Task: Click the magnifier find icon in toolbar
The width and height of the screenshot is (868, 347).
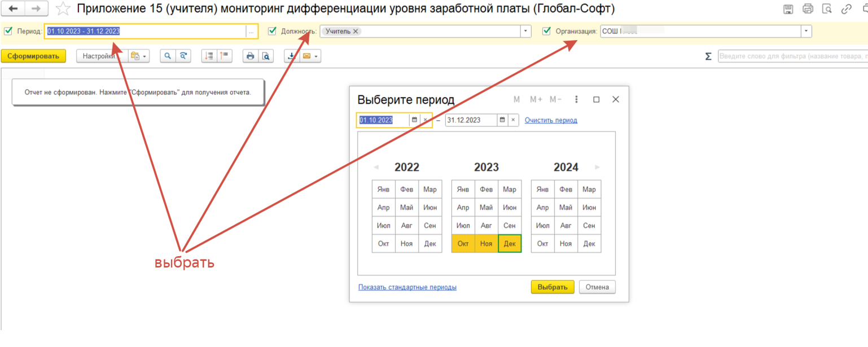Action: point(168,56)
